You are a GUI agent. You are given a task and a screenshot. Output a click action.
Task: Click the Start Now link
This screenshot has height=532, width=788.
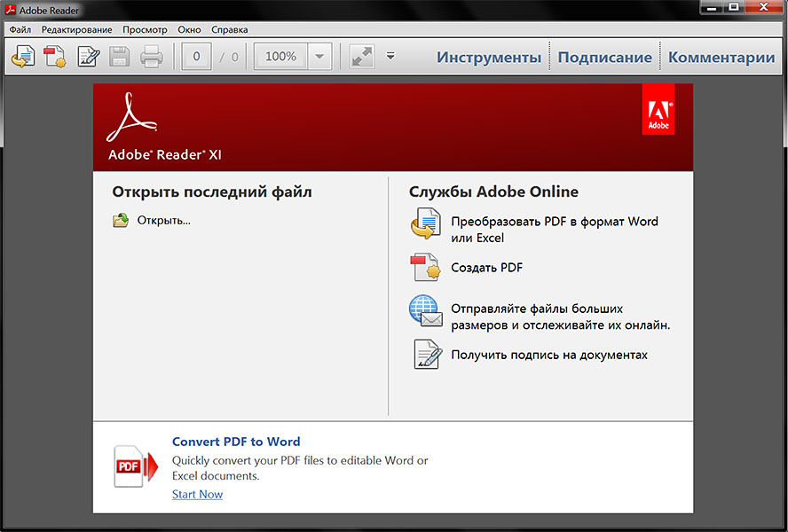click(x=198, y=495)
